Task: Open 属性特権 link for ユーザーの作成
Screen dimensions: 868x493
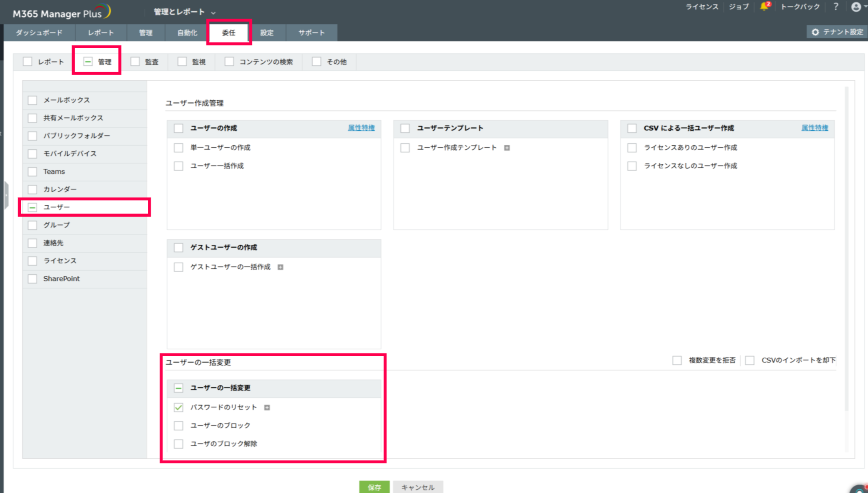Action: [x=361, y=128]
